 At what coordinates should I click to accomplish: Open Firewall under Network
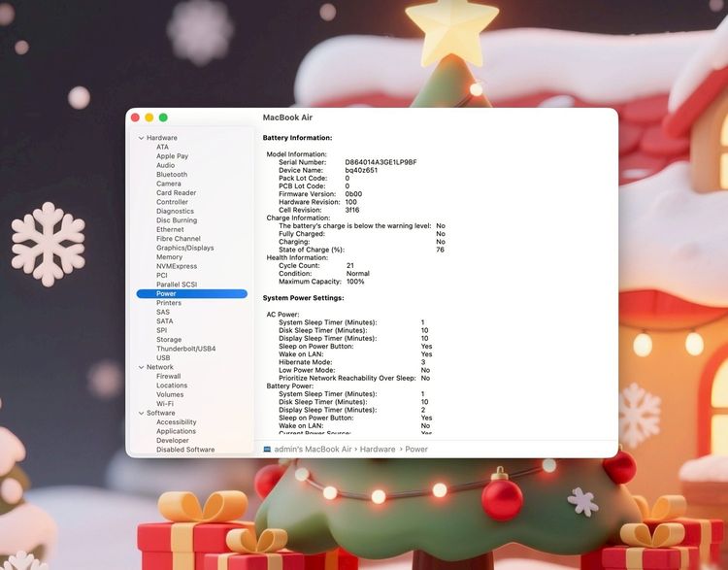coord(169,377)
